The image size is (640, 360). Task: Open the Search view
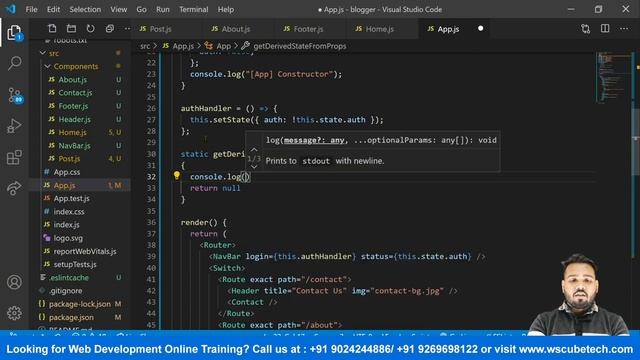coord(14,63)
